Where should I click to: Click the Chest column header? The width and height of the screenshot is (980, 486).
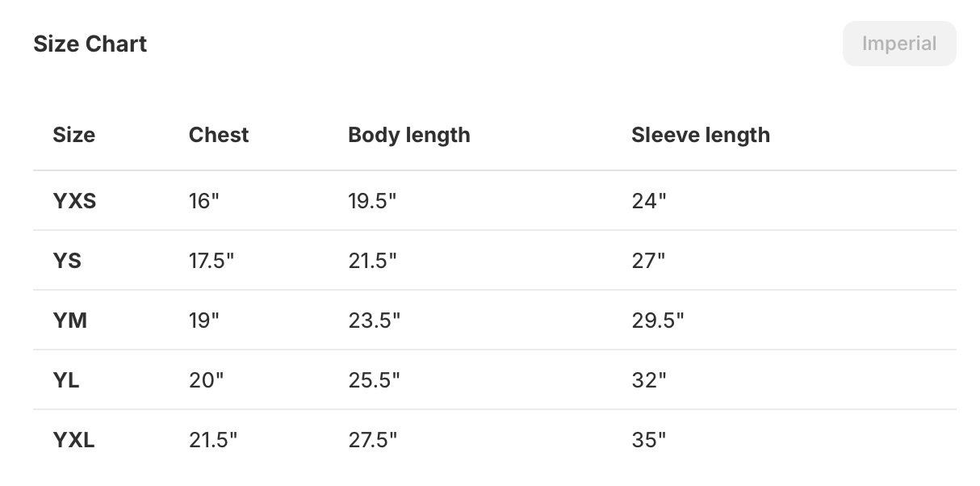pyautogui.click(x=219, y=135)
